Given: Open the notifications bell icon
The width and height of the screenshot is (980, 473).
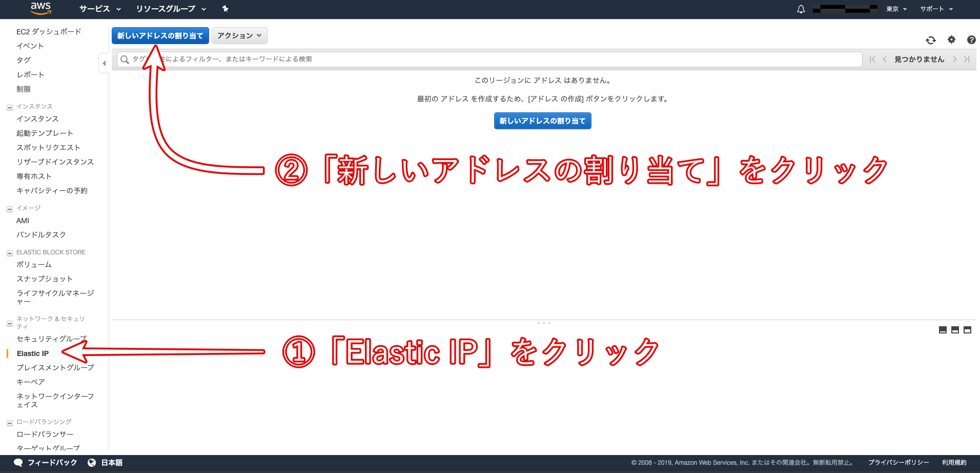Looking at the screenshot, I should pyautogui.click(x=801, y=9).
